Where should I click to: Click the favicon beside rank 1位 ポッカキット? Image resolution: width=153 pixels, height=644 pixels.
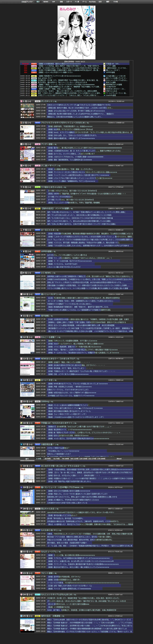(21, 101)
